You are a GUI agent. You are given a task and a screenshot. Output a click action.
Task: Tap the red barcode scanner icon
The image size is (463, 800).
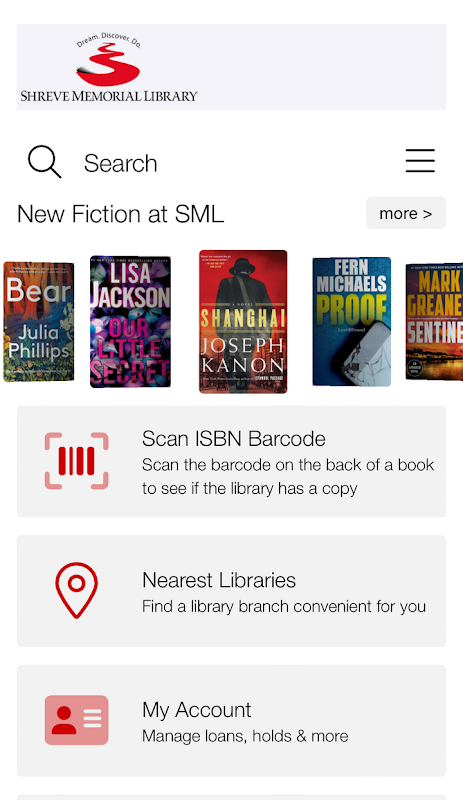tap(77, 461)
